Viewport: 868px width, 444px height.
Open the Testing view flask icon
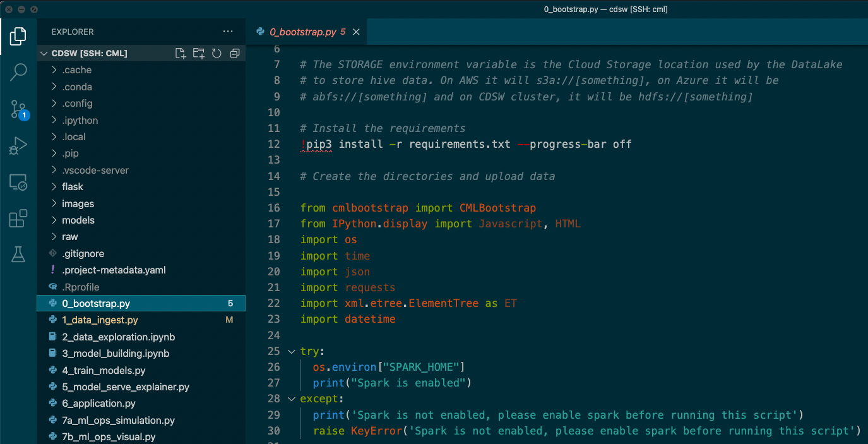(x=18, y=255)
